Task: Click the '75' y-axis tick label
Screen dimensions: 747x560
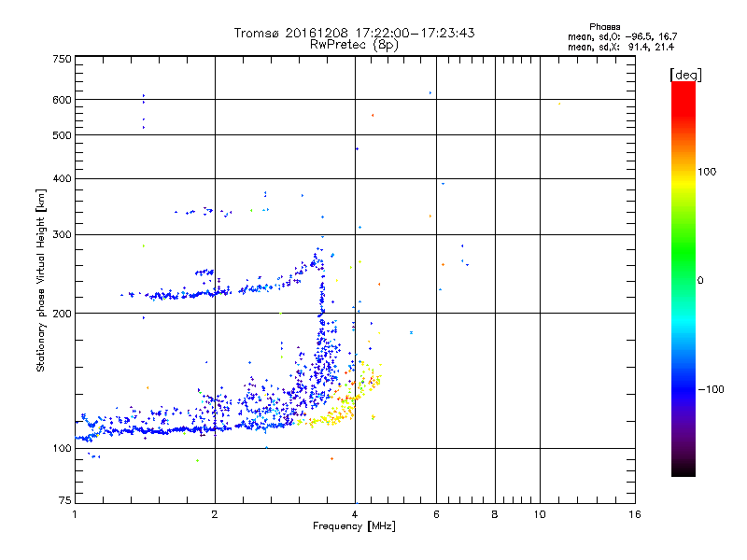Action: pos(65,500)
